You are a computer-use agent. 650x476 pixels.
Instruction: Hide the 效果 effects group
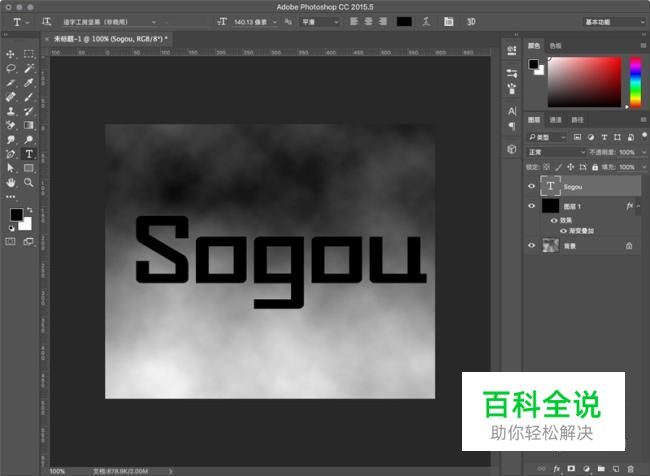click(x=554, y=220)
